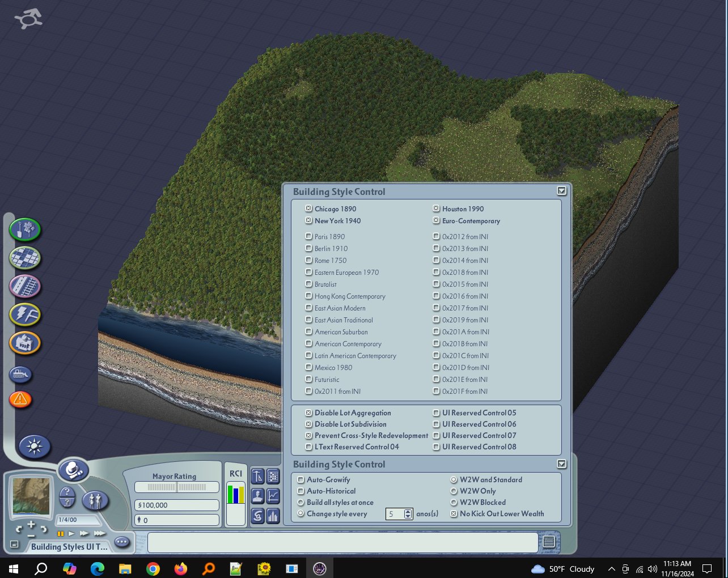Open the Advisors panel (person bust icon)
Screen dimensions: 728x578
tap(257, 496)
